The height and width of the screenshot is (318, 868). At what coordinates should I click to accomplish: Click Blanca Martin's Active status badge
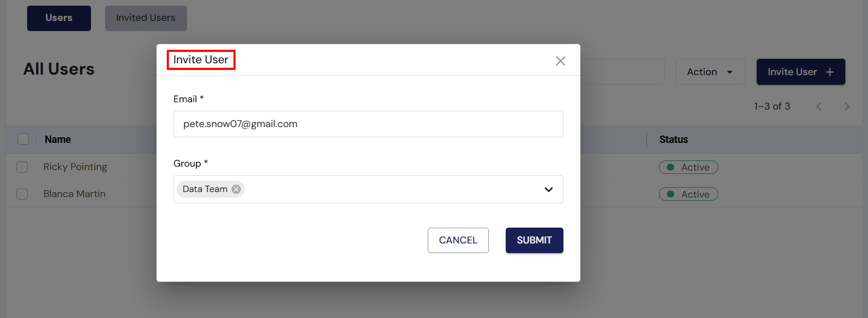(688, 194)
